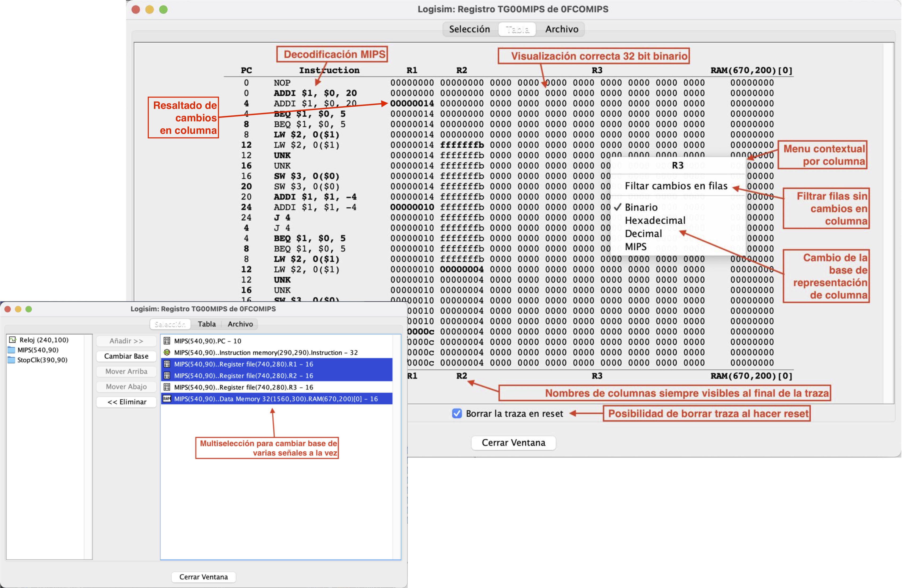Choose Filtar cambios en filas menu entry
This screenshot has height=588, width=902.
[676, 186]
